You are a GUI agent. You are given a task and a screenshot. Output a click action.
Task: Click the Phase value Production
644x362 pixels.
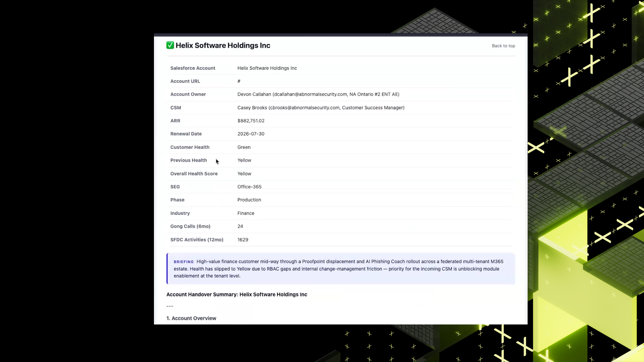[x=249, y=200]
